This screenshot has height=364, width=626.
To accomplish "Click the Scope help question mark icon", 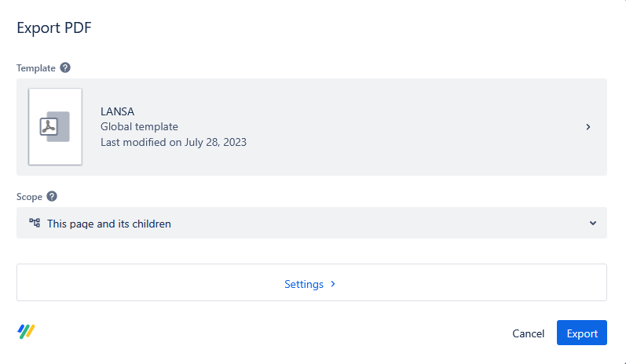I will [x=52, y=197].
